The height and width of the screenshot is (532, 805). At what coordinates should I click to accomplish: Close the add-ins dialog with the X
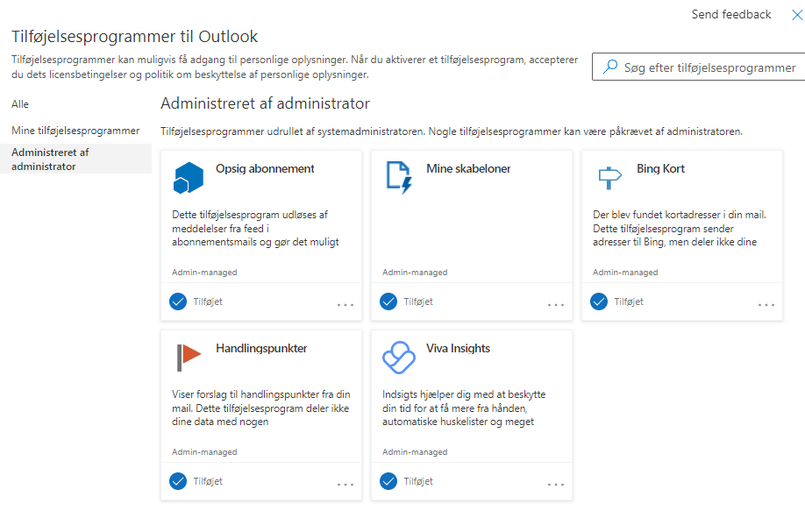pyautogui.click(x=797, y=15)
